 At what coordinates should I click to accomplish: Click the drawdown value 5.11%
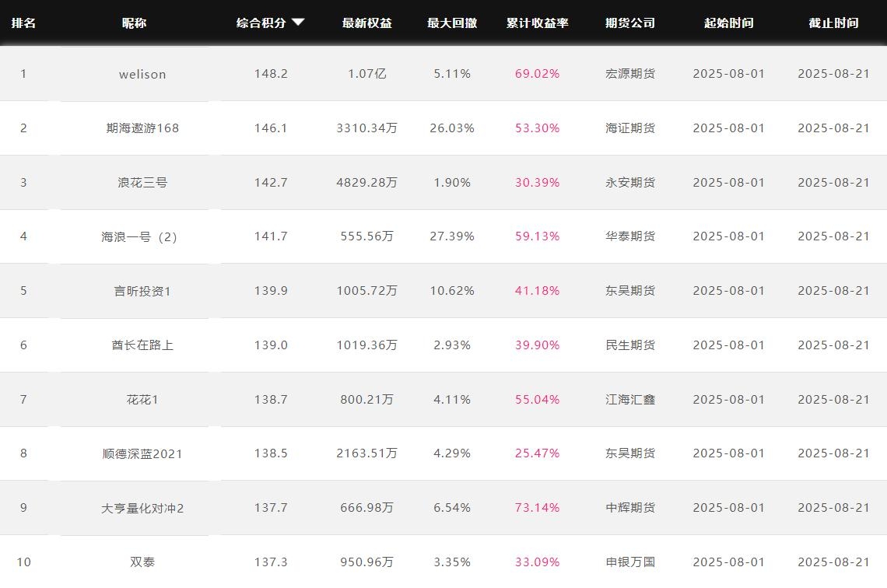pyautogui.click(x=452, y=73)
